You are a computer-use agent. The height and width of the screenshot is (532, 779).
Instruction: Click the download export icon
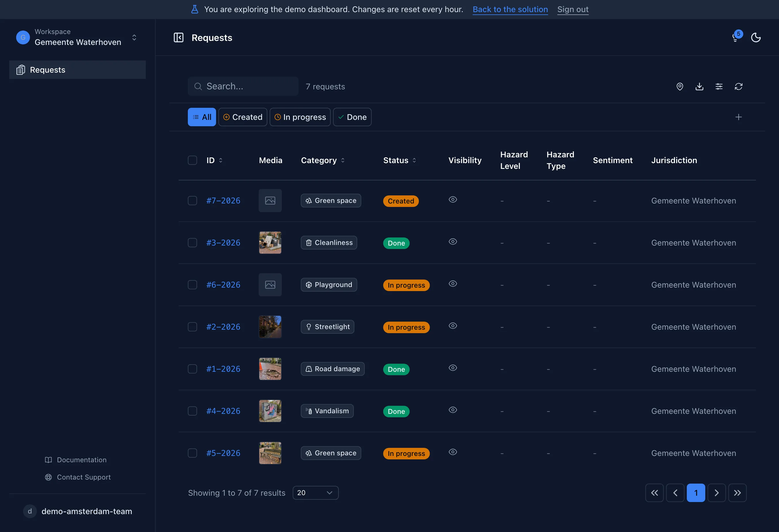coord(699,86)
